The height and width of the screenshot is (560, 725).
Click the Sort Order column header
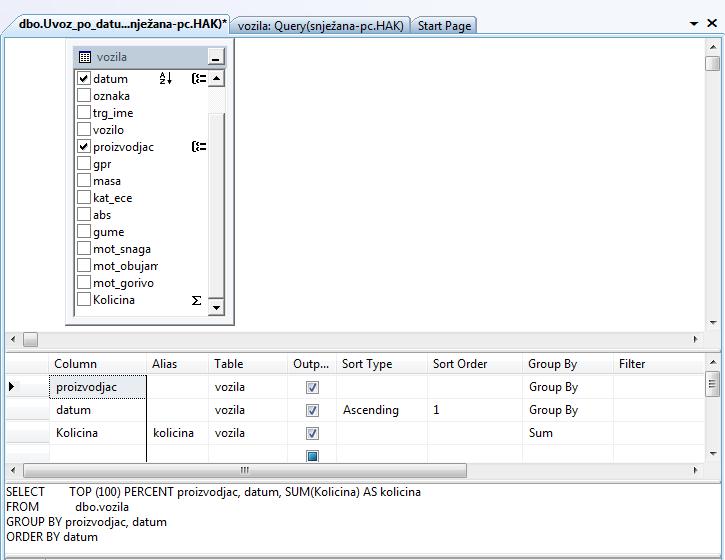click(x=475, y=364)
